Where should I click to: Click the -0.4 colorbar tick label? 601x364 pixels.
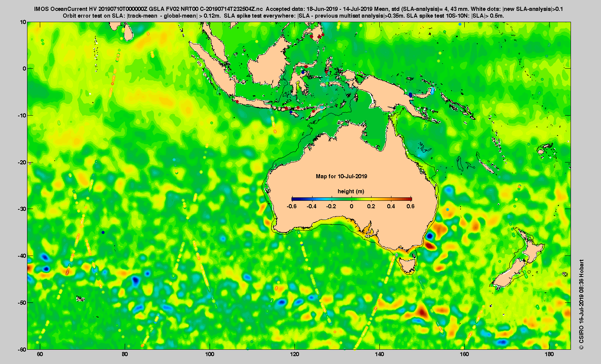311,206
